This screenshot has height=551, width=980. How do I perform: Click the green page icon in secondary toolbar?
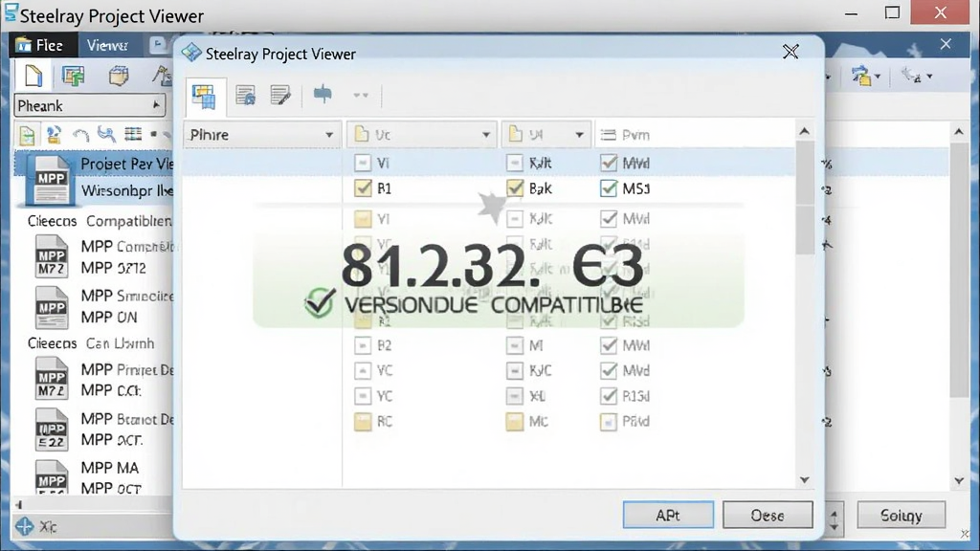point(27,135)
